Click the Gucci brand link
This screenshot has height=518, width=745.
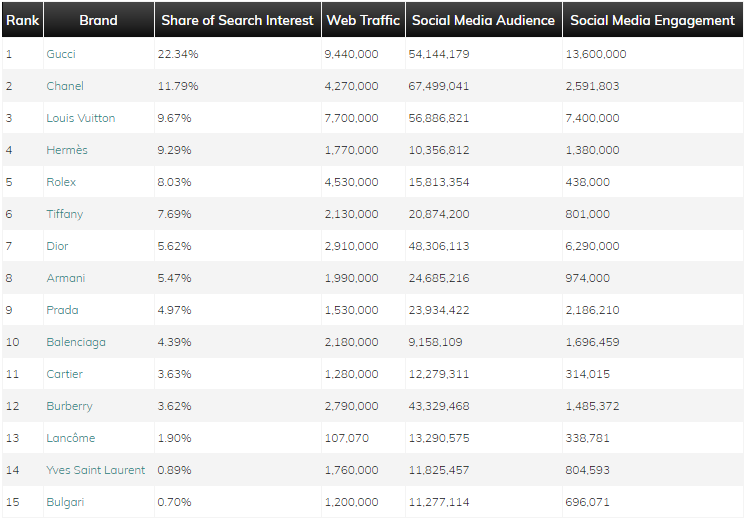coord(61,54)
